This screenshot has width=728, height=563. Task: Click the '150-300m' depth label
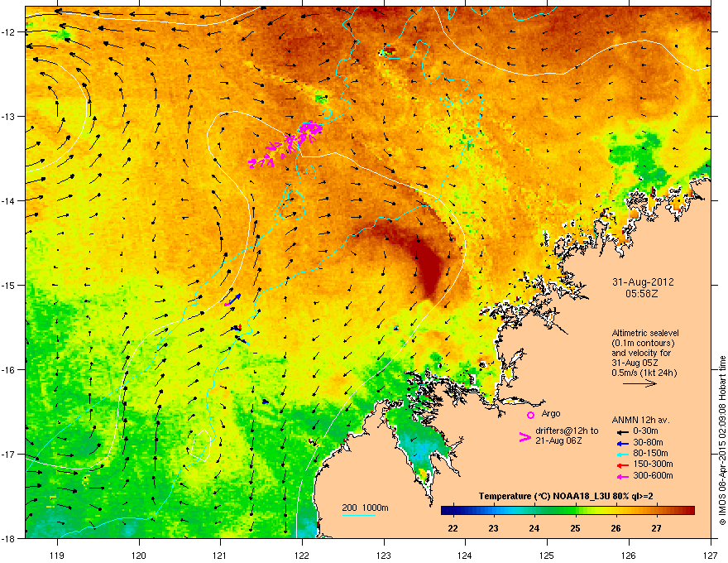point(653,464)
